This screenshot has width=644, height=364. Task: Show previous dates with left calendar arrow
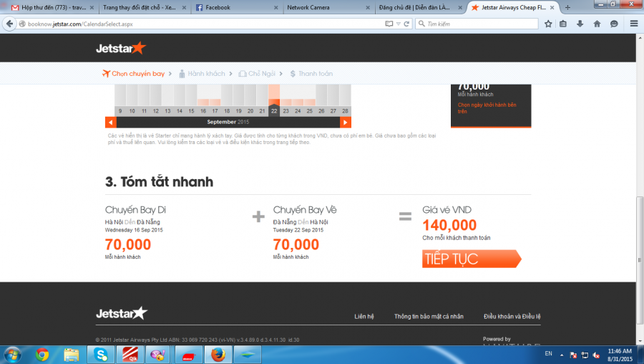(x=109, y=123)
